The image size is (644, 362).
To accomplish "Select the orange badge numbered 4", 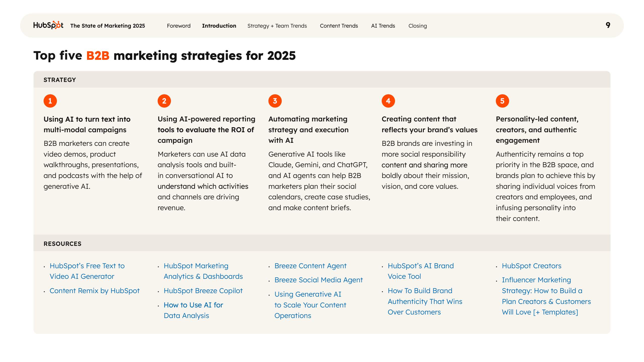I will point(388,101).
